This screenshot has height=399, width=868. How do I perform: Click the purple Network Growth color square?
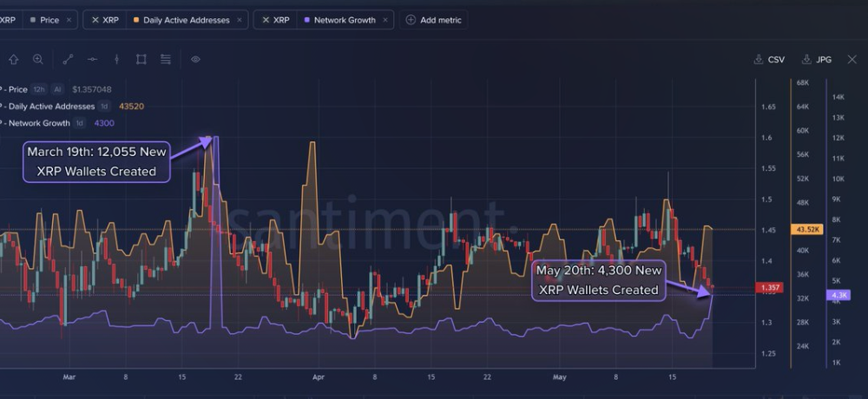tap(306, 20)
